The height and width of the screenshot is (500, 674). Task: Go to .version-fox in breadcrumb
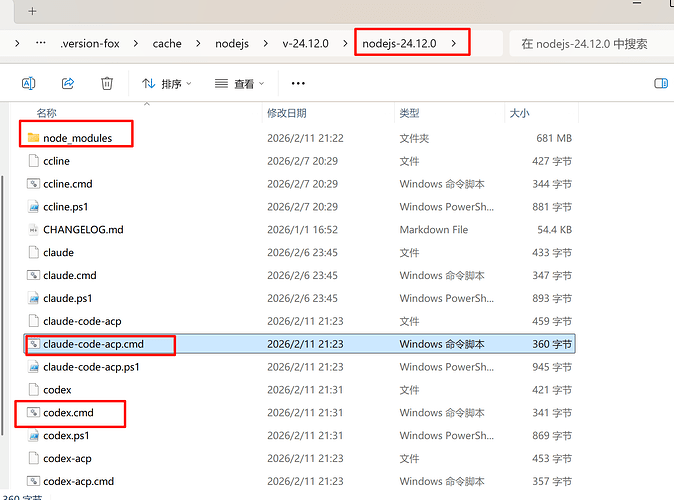tap(90, 43)
